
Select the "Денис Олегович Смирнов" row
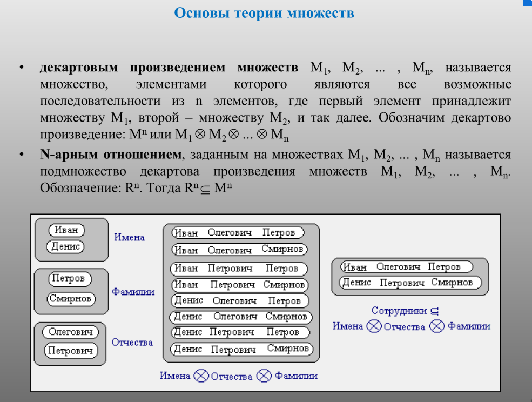[x=241, y=317]
